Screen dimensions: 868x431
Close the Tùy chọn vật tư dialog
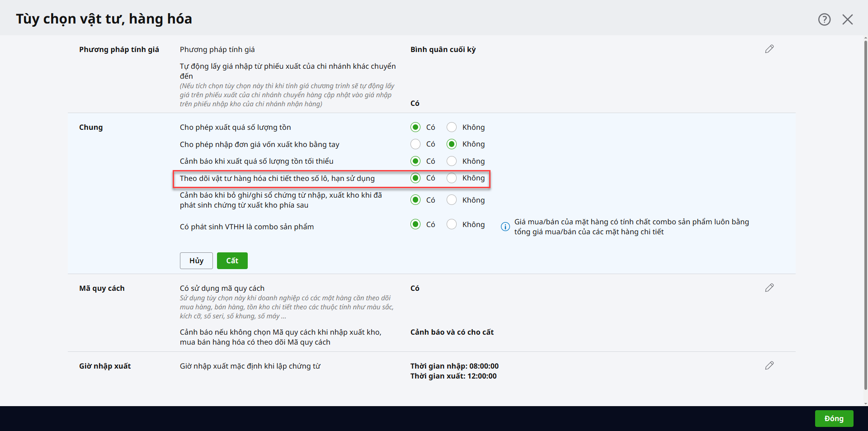[x=847, y=19]
